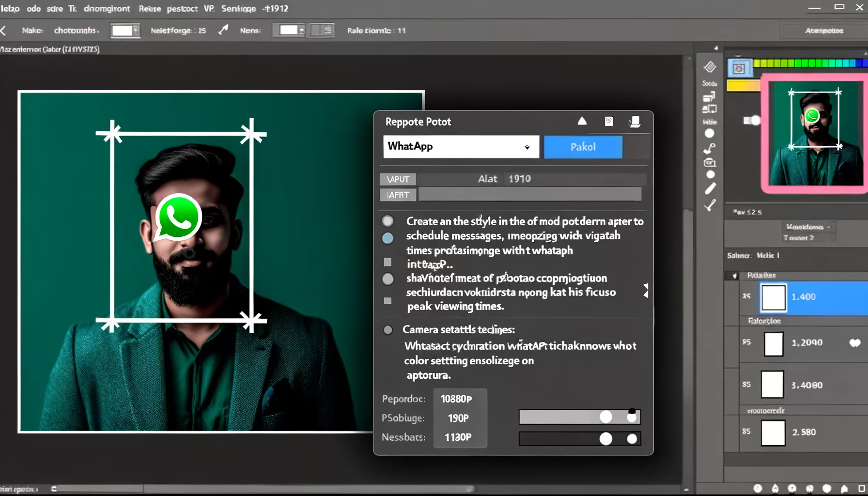Toggle the switch left of the pink thumbnail

pyautogui.click(x=752, y=120)
